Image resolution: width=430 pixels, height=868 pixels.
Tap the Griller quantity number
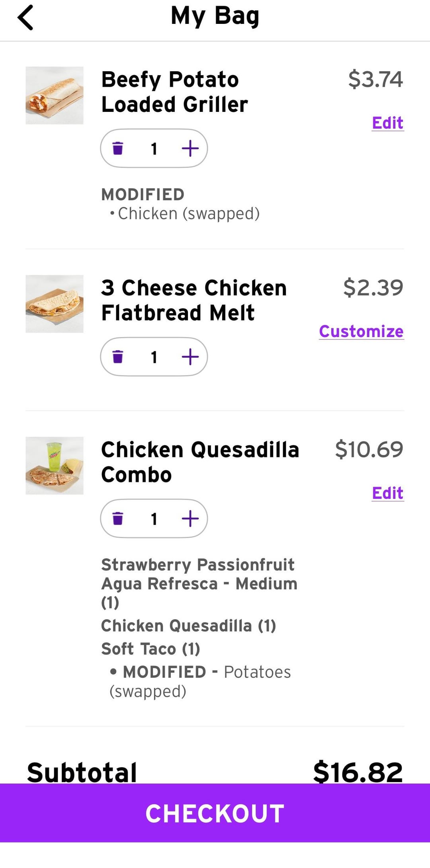[154, 149]
